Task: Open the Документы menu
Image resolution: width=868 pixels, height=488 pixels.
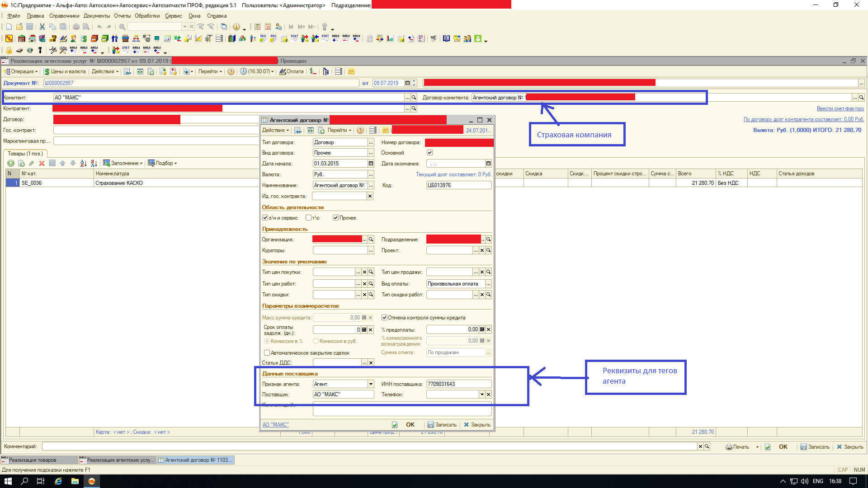Action: [x=97, y=16]
